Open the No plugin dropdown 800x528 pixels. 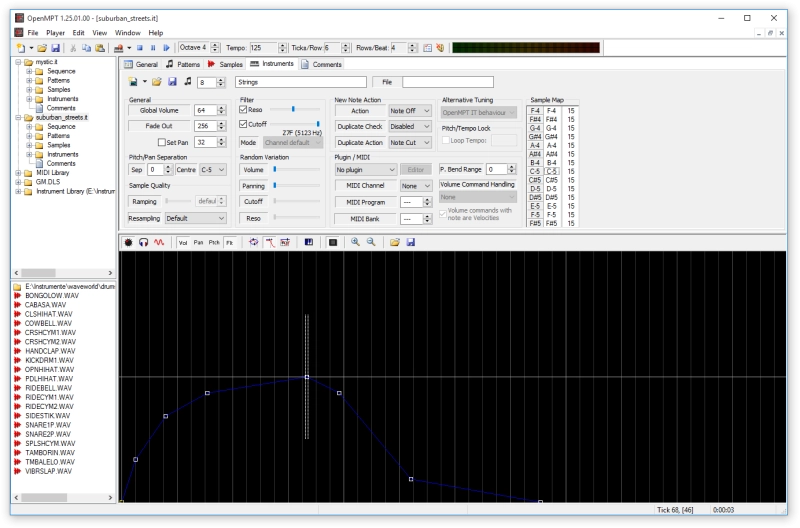click(x=365, y=170)
